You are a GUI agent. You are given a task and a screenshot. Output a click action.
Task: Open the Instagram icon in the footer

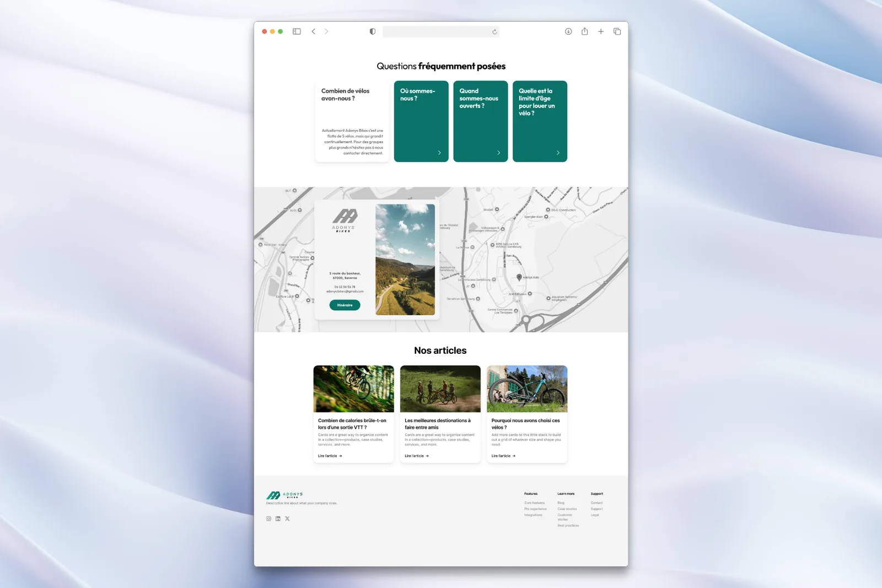268,519
